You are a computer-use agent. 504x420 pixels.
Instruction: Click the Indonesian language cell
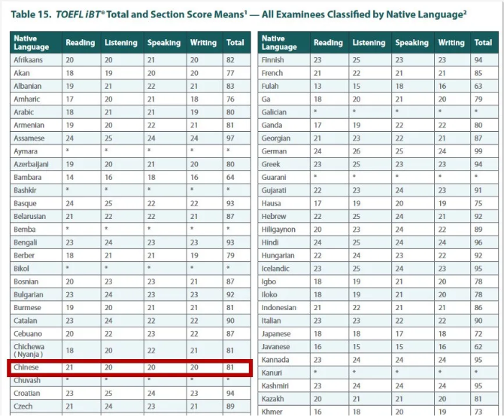(284, 308)
